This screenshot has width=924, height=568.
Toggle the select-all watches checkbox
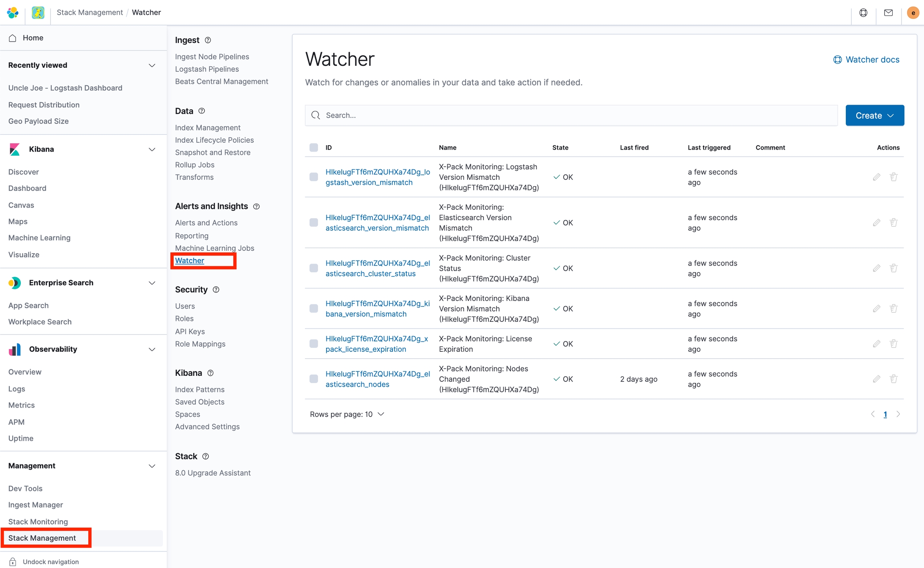(x=314, y=148)
